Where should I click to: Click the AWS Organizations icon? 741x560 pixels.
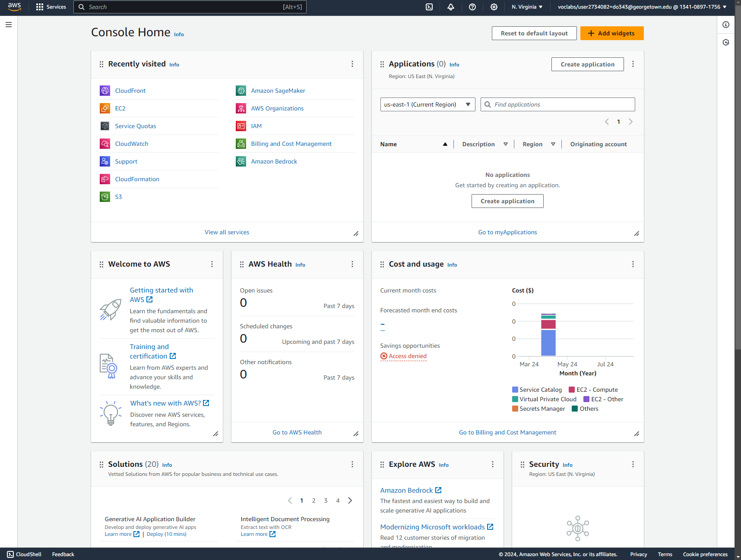coord(241,108)
